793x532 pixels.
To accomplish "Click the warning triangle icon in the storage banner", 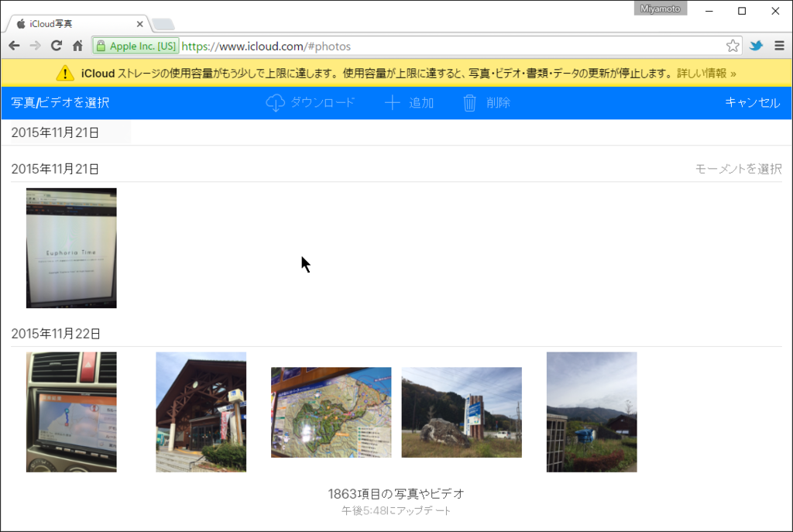I will 64,73.
